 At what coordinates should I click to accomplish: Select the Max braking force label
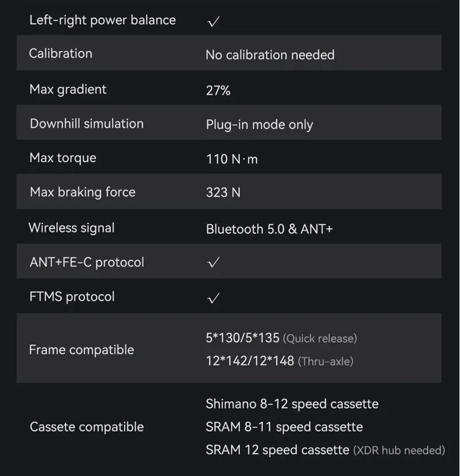82,192
